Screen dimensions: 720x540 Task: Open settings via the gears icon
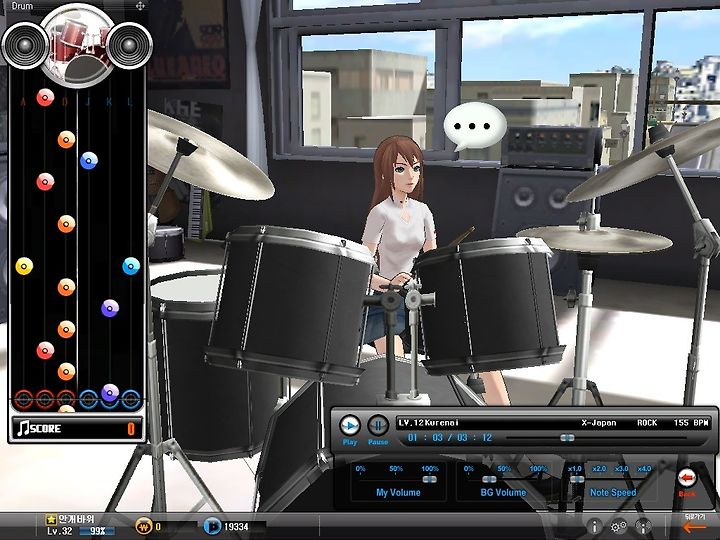point(619,526)
